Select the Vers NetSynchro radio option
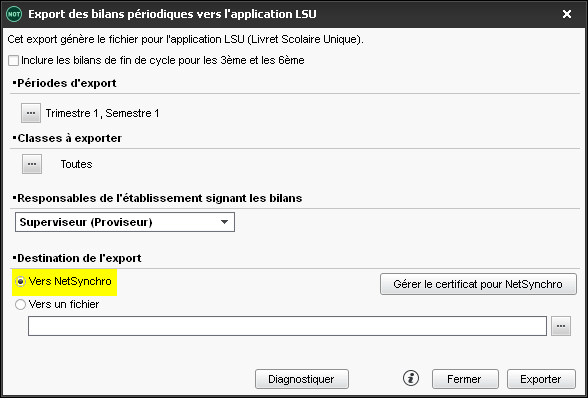Viewport: 588px width, 398px height. [20, 281]
